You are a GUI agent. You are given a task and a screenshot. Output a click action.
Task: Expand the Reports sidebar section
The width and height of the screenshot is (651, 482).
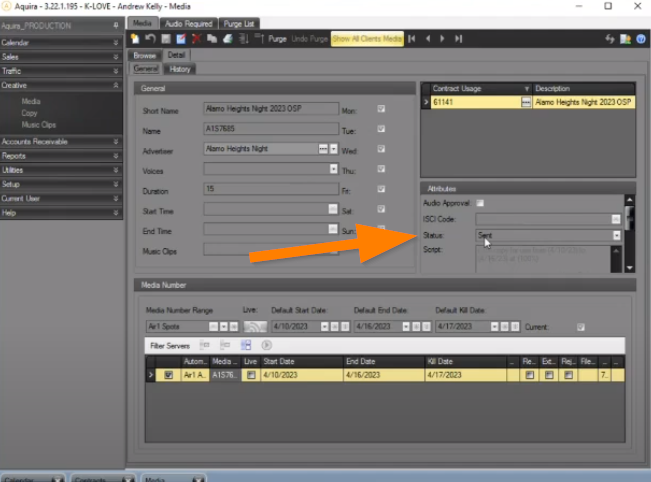tap(116, 156)
